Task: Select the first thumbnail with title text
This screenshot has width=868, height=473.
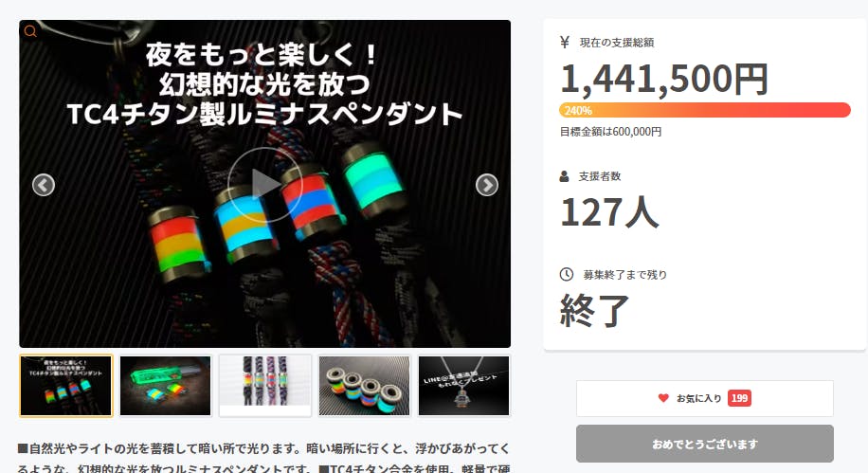Action: 66,386
